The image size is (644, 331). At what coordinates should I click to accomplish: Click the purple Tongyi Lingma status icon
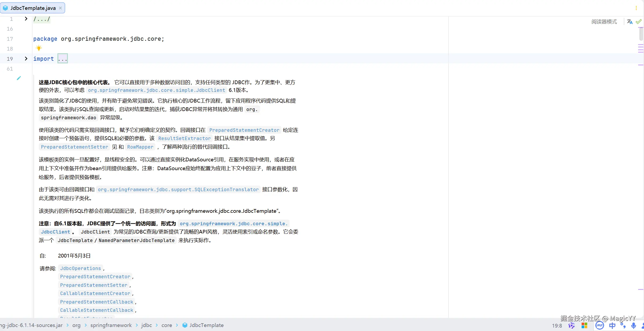click(571, 325)
